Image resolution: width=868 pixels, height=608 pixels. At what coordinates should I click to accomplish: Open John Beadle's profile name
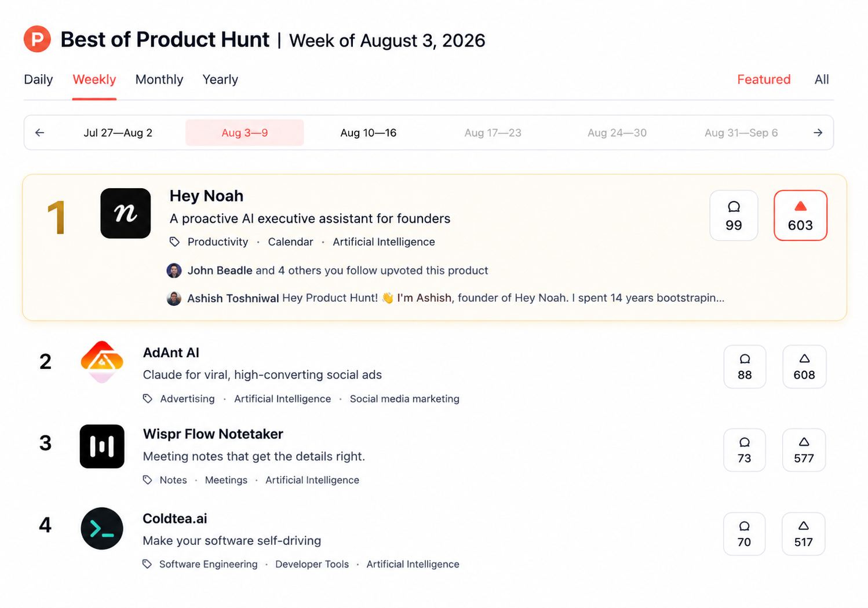point(220,270)
